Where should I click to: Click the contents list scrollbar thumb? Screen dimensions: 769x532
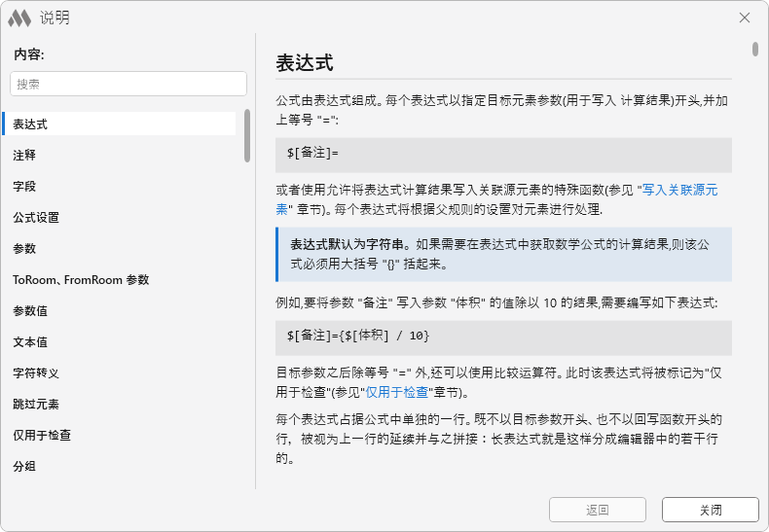(247, 135)
